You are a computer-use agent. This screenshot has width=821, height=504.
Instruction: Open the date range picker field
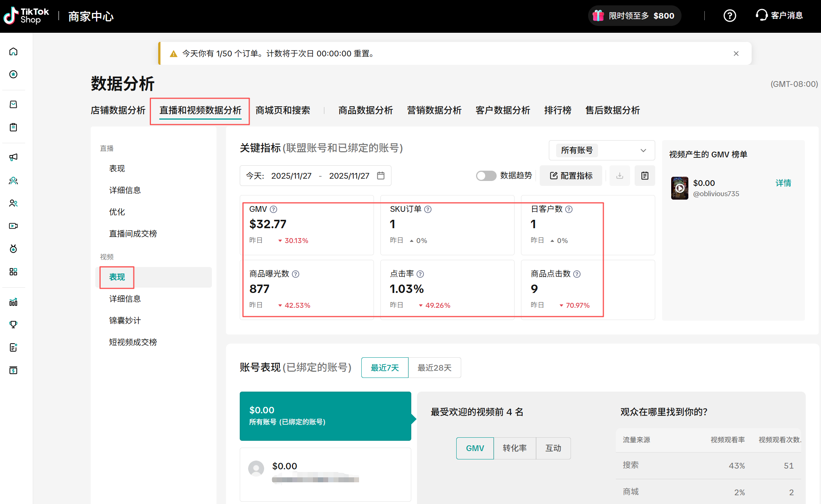315,176
